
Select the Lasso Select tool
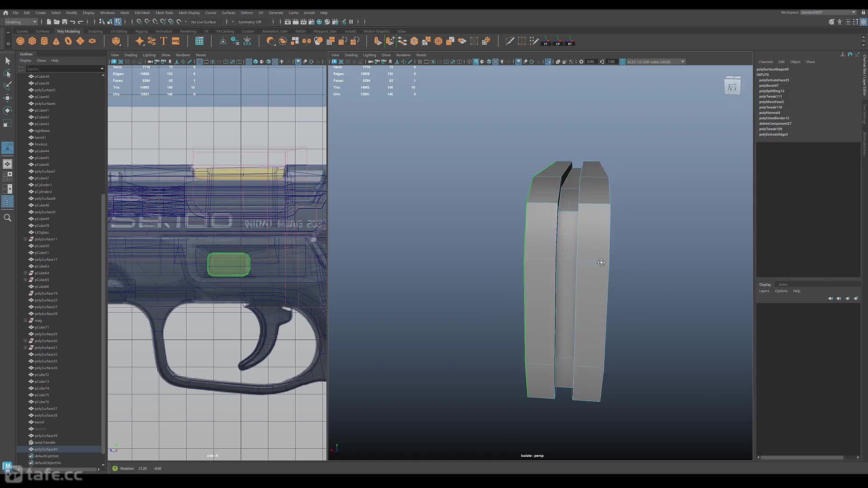[7, 73]
